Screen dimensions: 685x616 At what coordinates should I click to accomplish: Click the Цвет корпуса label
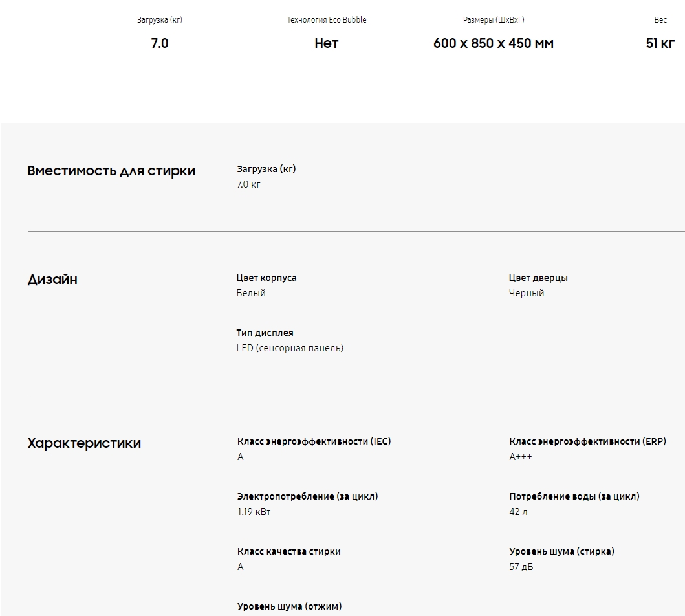pyautogui.click(x=266, y=278)
